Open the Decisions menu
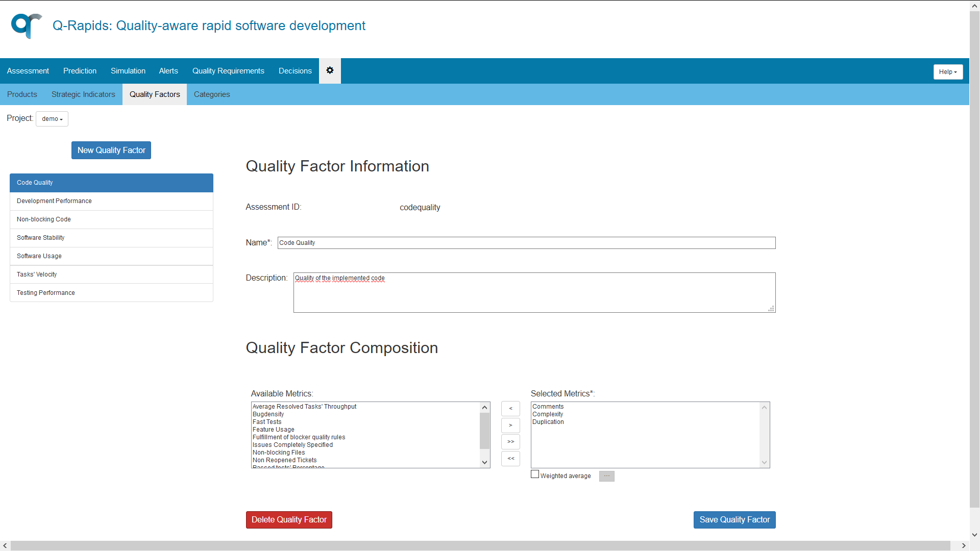Screen dimensions: 980x551 click(295, 70)
